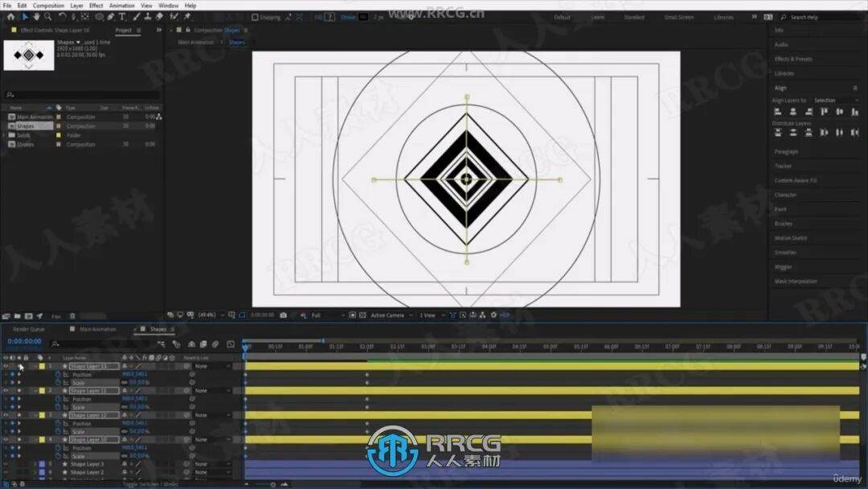Click the Position stopwatch under Shape Layer 13
Viewport: 868px width, 489px height.
point(58,375)
